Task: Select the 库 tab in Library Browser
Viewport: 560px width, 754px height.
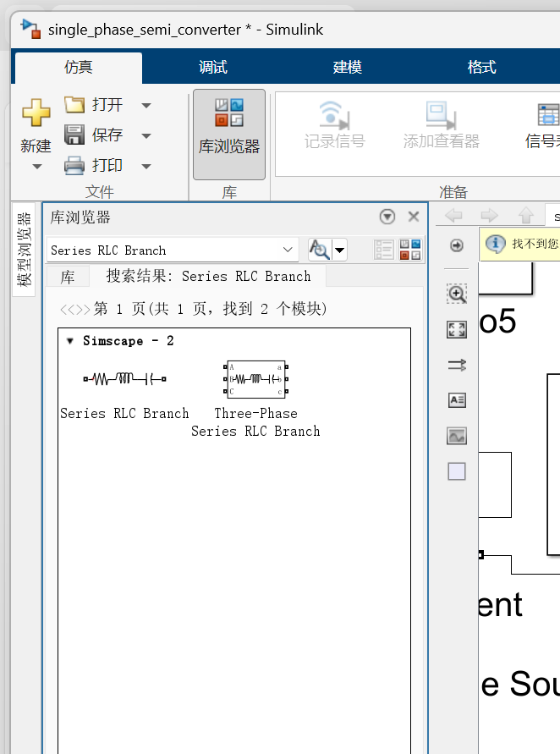Action: 68,277
